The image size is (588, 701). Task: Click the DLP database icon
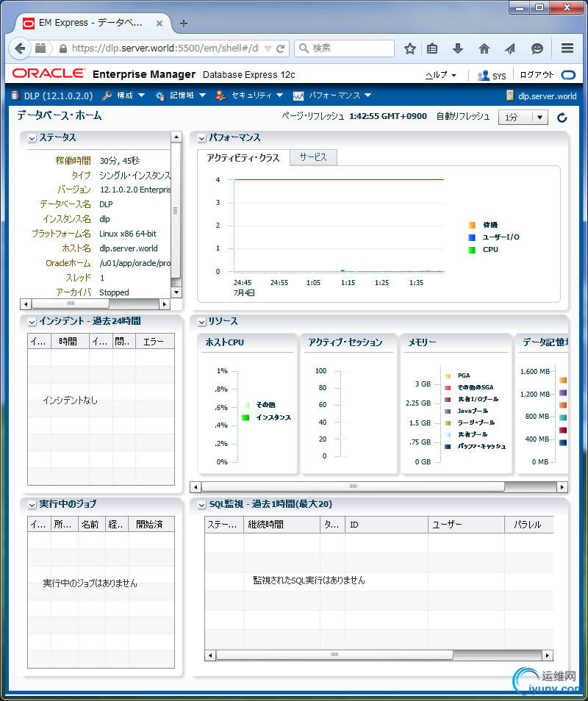coord(15,96)
